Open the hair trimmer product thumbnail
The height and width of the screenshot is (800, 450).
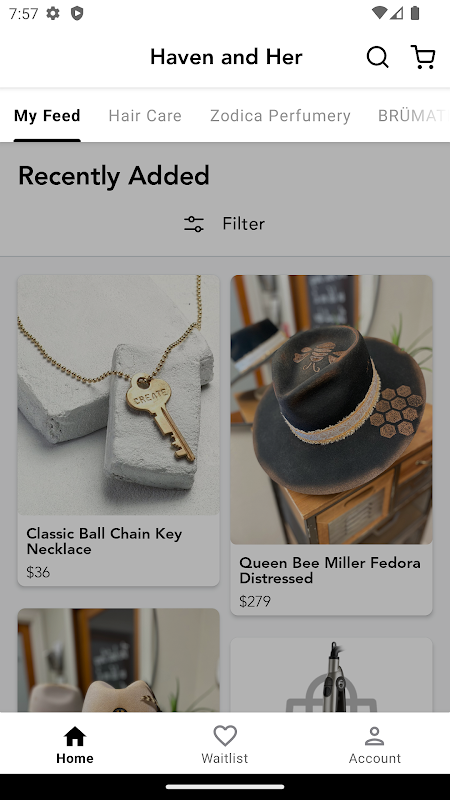(331, 674)
